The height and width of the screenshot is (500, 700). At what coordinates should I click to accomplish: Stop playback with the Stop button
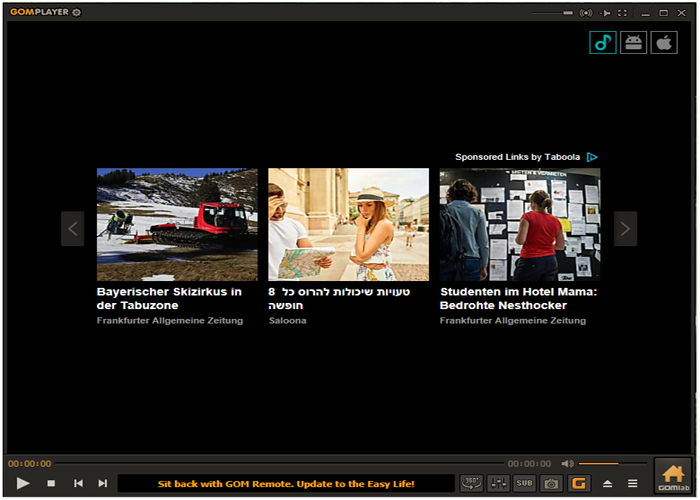51,483
